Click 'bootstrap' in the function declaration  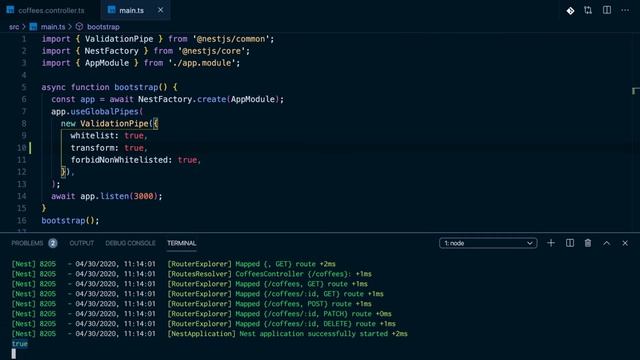(136, 87)
